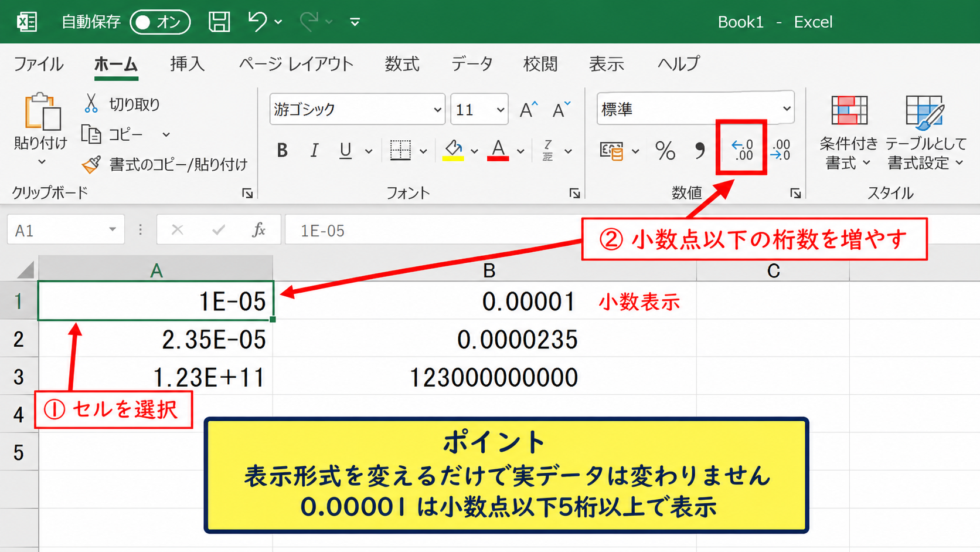The image size is (980, 552).
Task: Open fill color dropdown arrow
Action: 474,151
